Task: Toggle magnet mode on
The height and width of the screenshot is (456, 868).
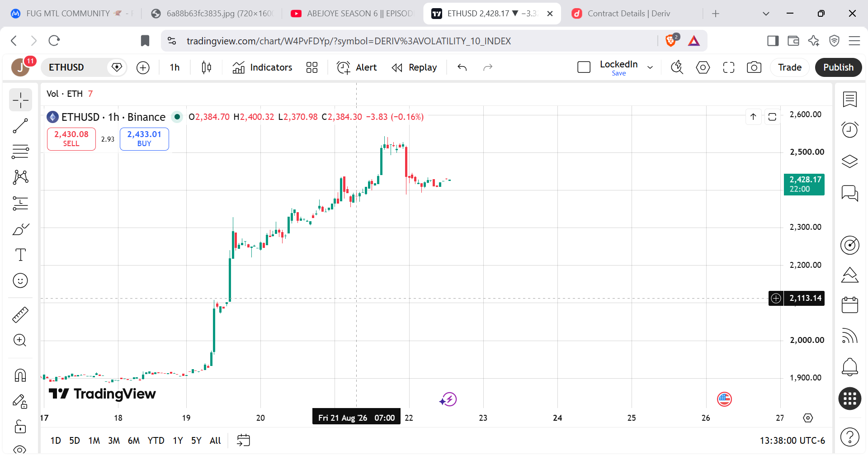Action: pos(20,375)
